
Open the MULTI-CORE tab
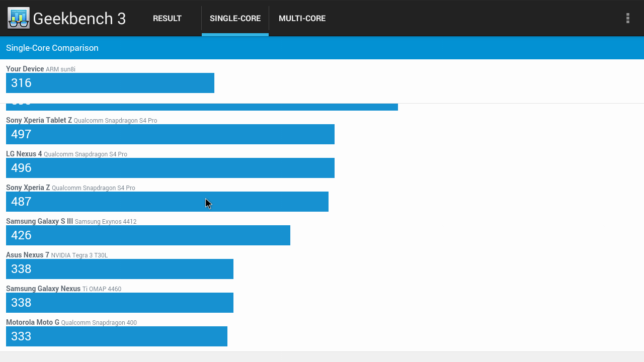click(302, 18)
